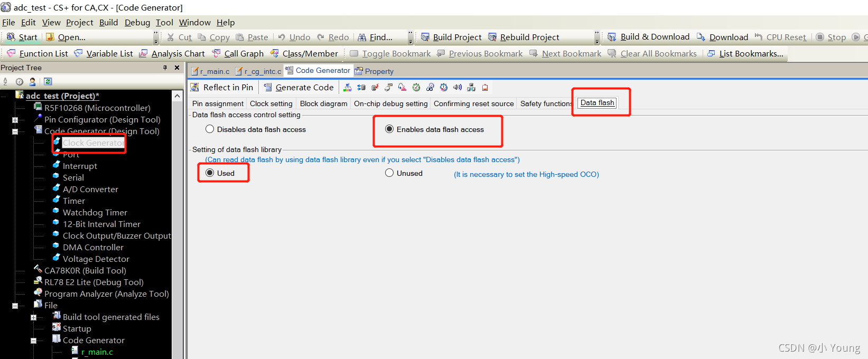Viewport: 868px width, 359px height.
Task: Click Find... in the toolbar
Action: click(375, 37)
